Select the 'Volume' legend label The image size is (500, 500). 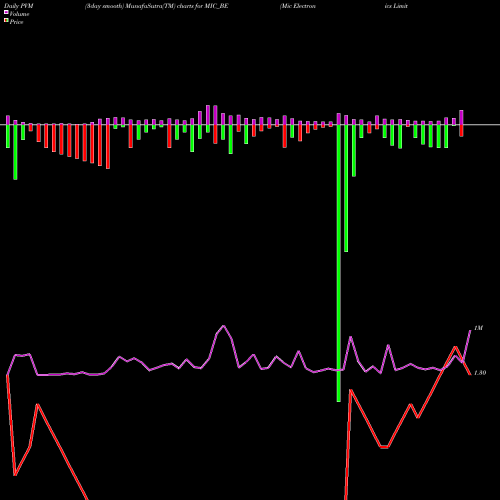click(x=19, y=14)
